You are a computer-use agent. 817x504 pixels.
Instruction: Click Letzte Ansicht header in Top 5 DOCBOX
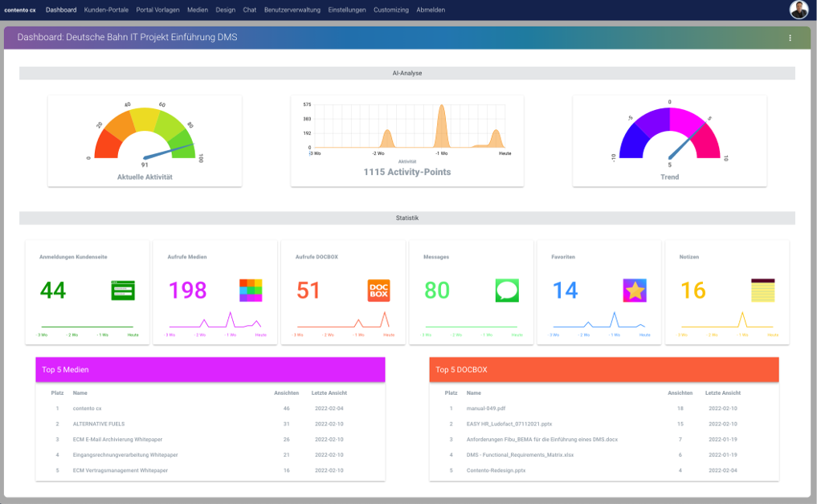tap(723, 393)
